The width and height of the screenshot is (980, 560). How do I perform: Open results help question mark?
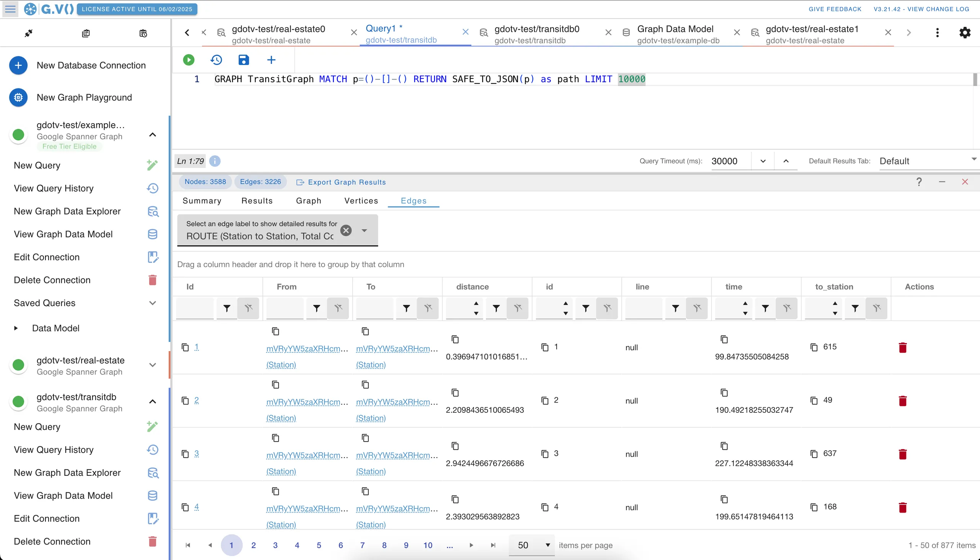tap(919, 182)
